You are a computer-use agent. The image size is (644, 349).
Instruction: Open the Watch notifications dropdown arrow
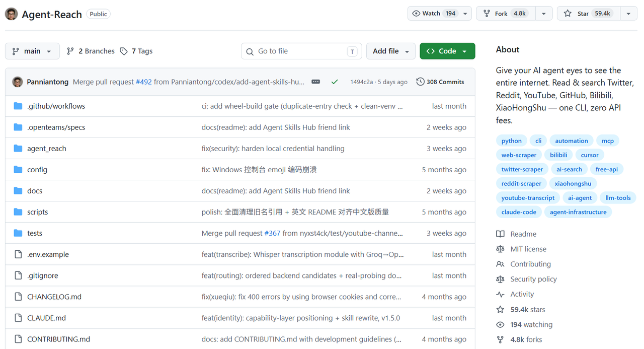[x=466, y=14]
